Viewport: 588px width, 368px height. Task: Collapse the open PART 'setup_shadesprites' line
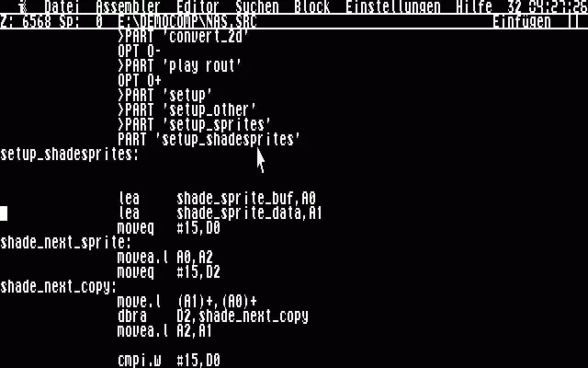coord(209,139)
